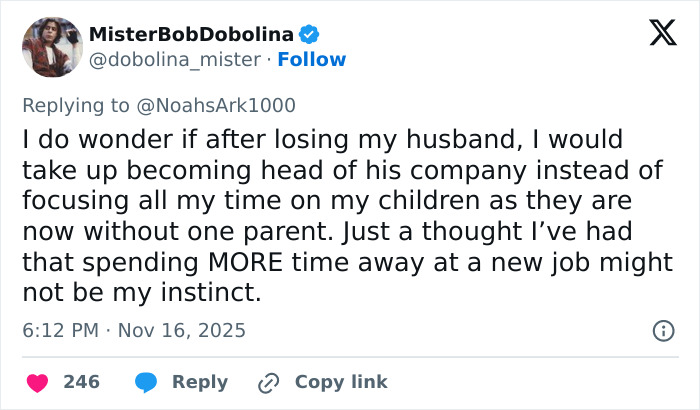The height and width of the screenshot is (410, 700).
Task: Open the circled info icon
Action: (662, 330)
